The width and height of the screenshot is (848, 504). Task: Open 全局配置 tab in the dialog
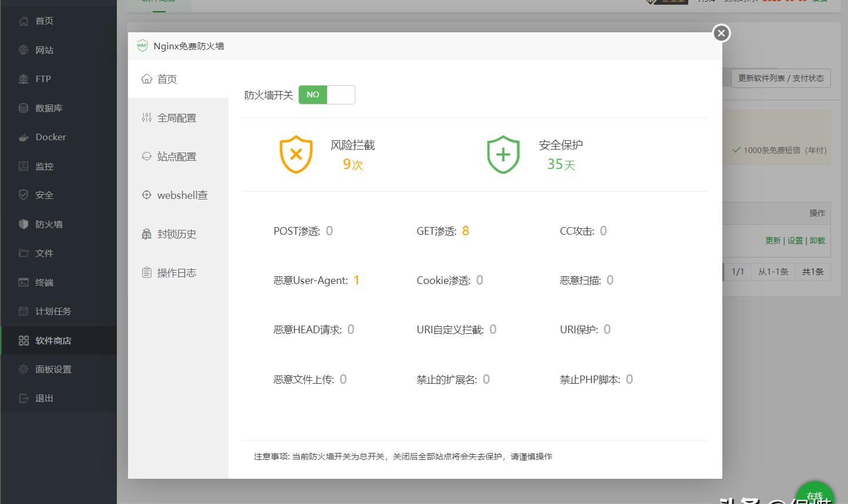tap(178, 117)
